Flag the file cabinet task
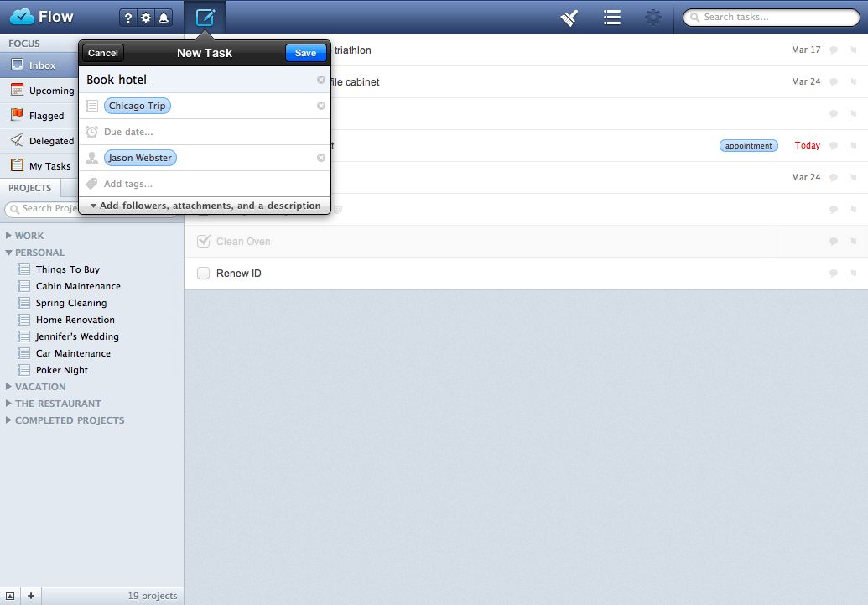 [x=853, y=81]
